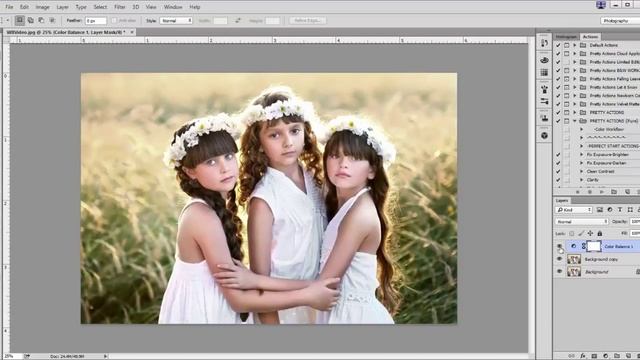Create new action set folder icon

(x=614, y=191)
